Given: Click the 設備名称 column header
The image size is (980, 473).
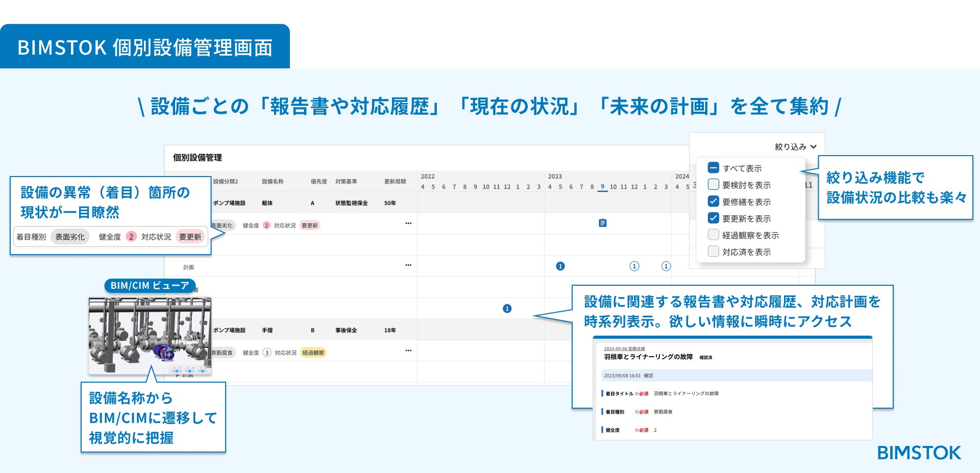Looking at the screenshot, I should [x=273, y=182].
